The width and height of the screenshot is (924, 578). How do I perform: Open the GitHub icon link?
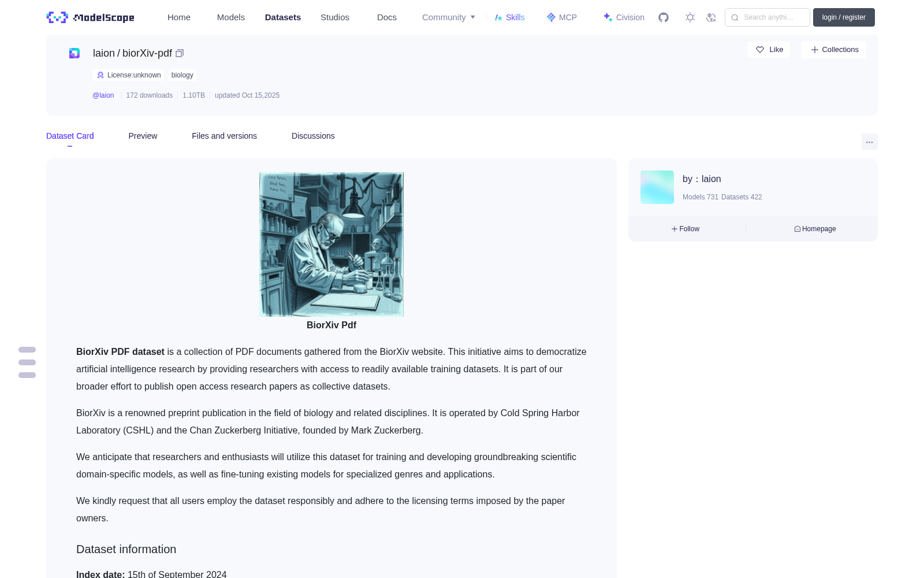pos(664,17)
